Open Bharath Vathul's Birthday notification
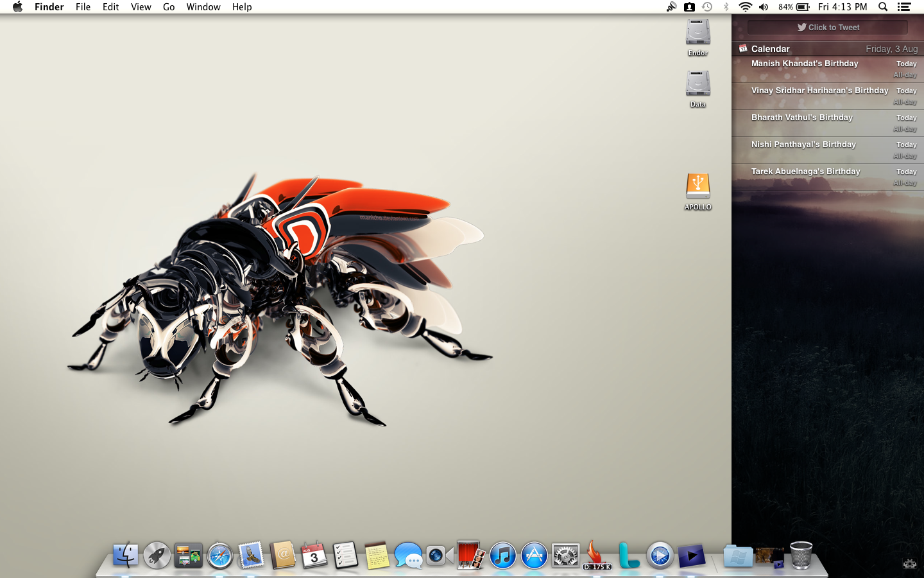Viewport: 924px width, 578px height. point(828,123)
